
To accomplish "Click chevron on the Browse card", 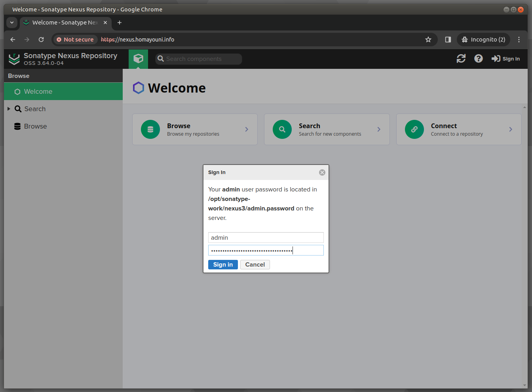I will click(x=247, y=129).
